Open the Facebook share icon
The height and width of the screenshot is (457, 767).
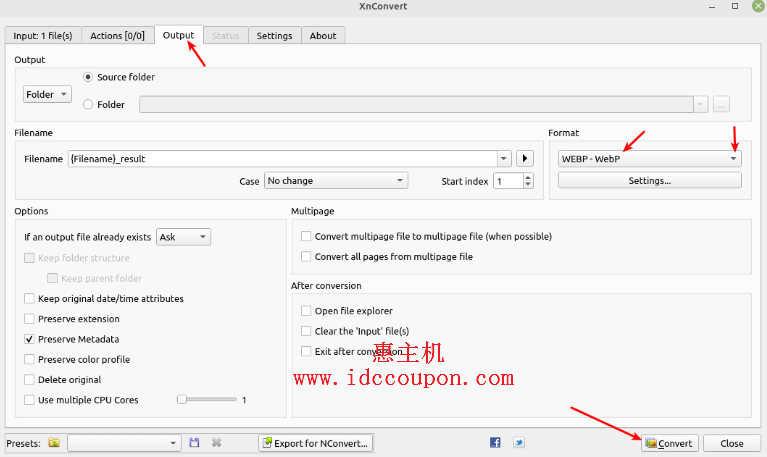tap(495, 443)
